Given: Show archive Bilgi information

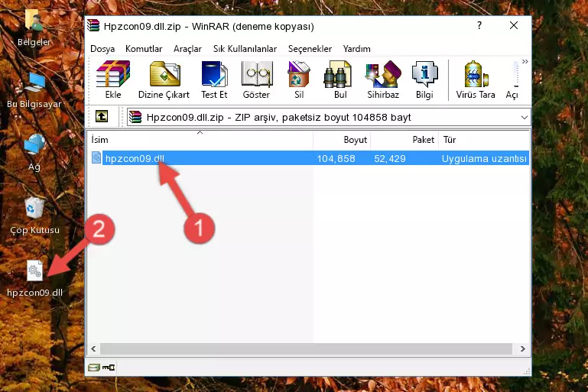Looking at the screenshot, I should (424, 79).
